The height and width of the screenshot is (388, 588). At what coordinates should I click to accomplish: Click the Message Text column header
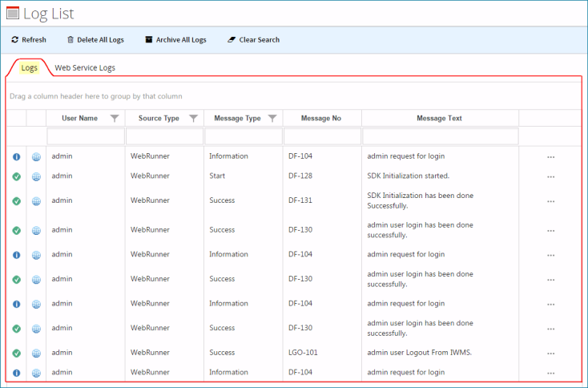coord(440,118)
